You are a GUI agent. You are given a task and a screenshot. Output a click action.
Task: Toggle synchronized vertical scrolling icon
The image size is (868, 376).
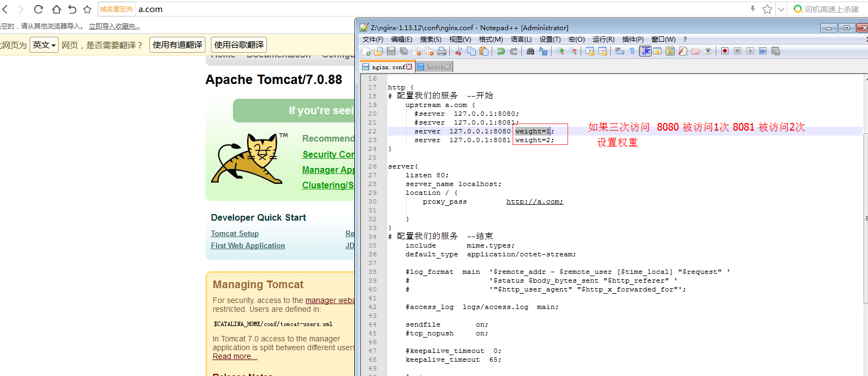(589, 51)
